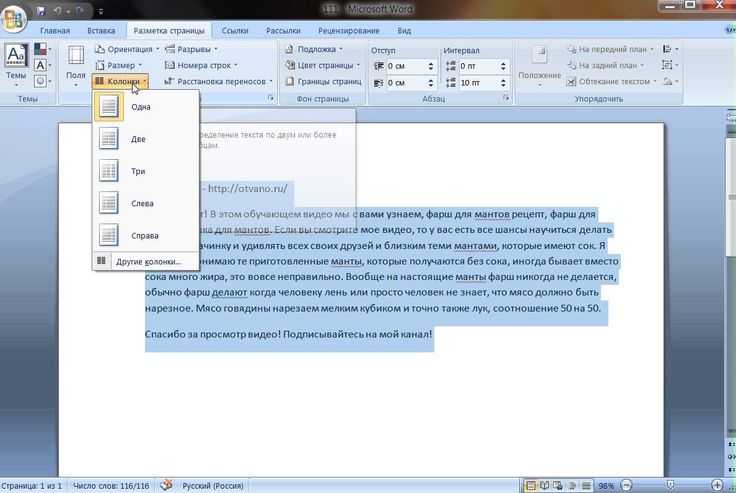Open the Office button menu

[13, 18]
